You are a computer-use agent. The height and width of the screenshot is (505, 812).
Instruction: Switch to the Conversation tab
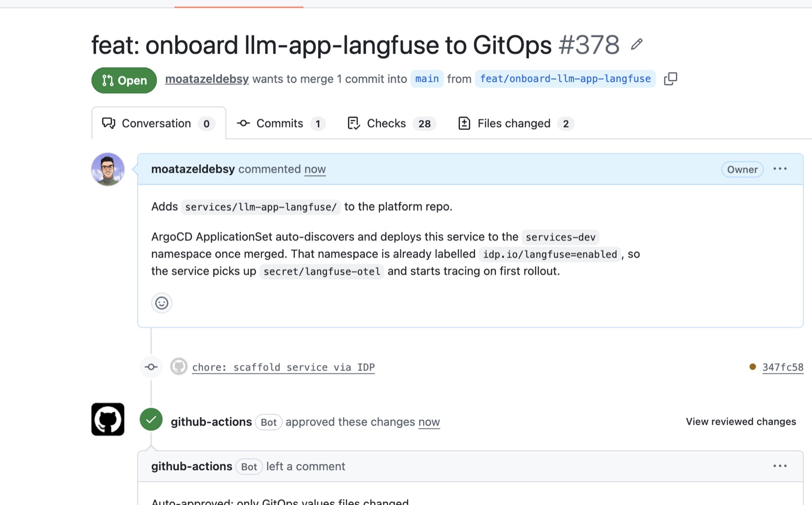tap(159, 123)
